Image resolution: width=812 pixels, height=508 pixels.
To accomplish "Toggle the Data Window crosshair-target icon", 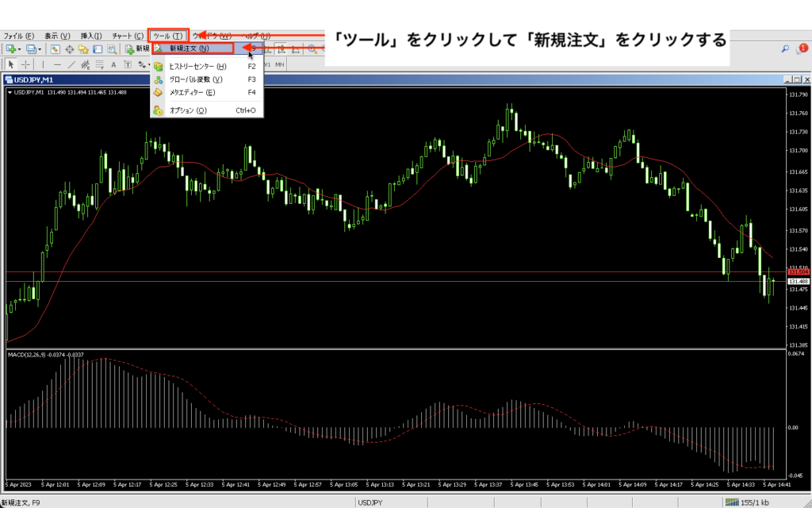I will [x=70, y=49].
